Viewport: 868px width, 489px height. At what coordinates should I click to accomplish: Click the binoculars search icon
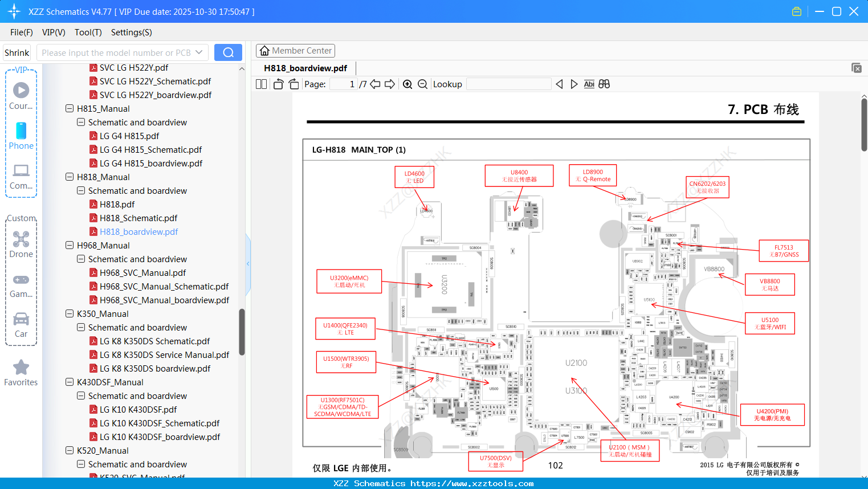604,84
